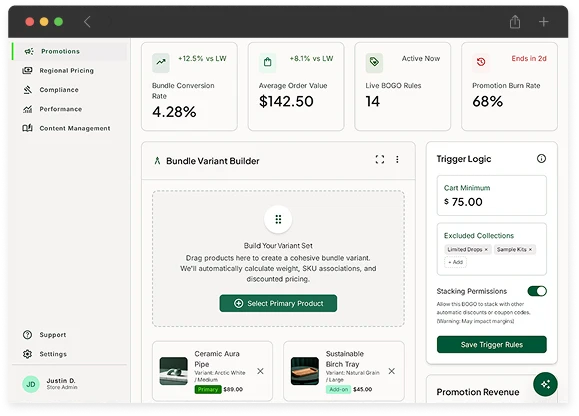Toggle Stacking Permissions switch
The width and height of the screenshot is (579, 416).
coord(537,291)
